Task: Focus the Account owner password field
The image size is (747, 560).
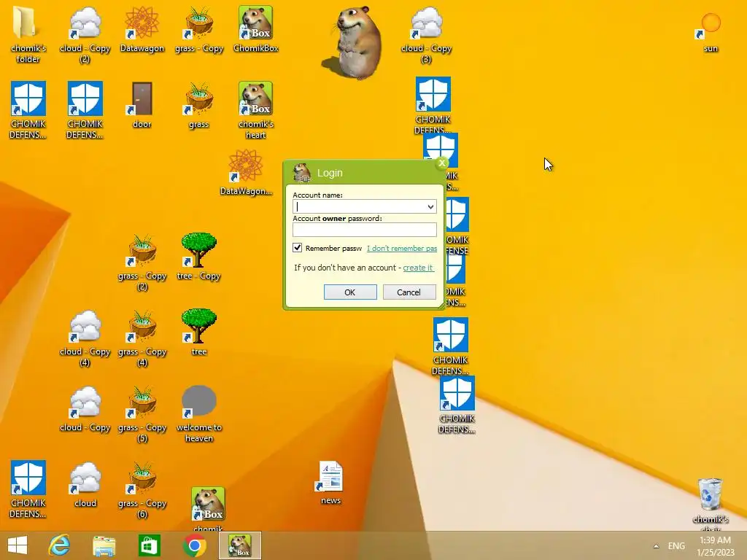Action: 365,230
